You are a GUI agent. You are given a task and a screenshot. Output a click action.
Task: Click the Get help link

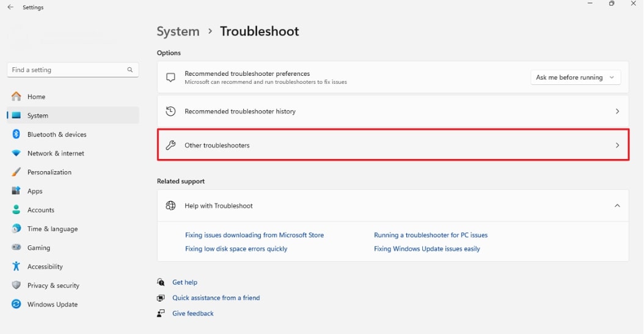185,282
